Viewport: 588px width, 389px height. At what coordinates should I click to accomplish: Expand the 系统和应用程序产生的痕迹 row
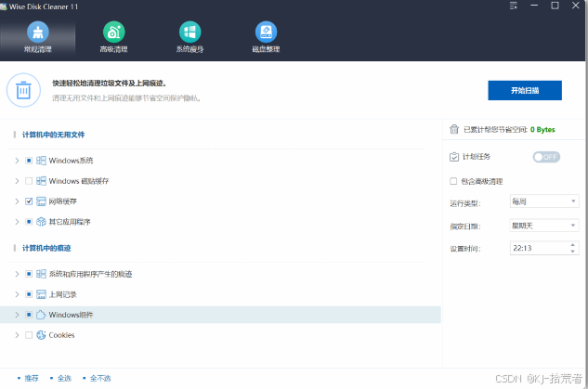click(17, 274)
